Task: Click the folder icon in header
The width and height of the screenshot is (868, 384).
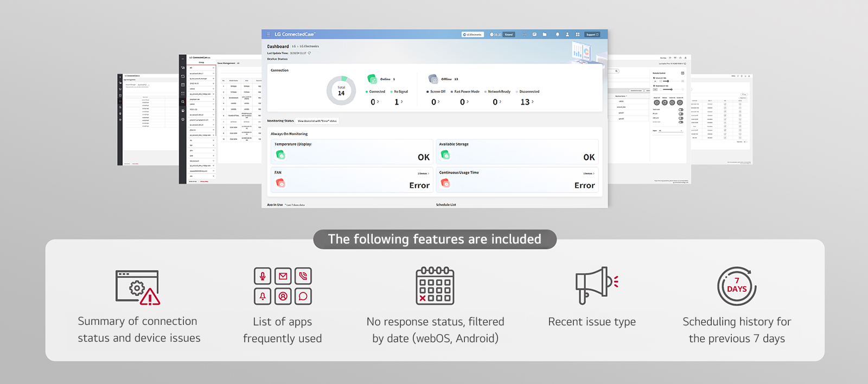Action: point(545,34)
